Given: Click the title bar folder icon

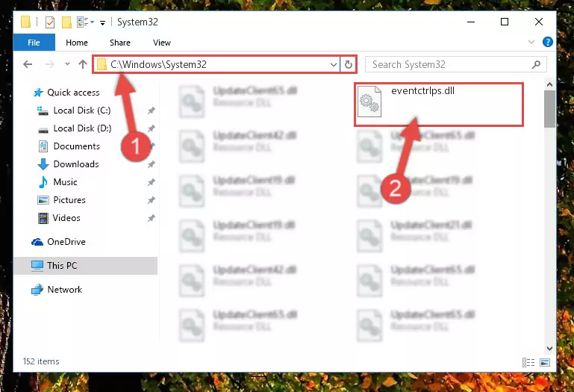Looking at the screenshot, I should tap(25, 22).
